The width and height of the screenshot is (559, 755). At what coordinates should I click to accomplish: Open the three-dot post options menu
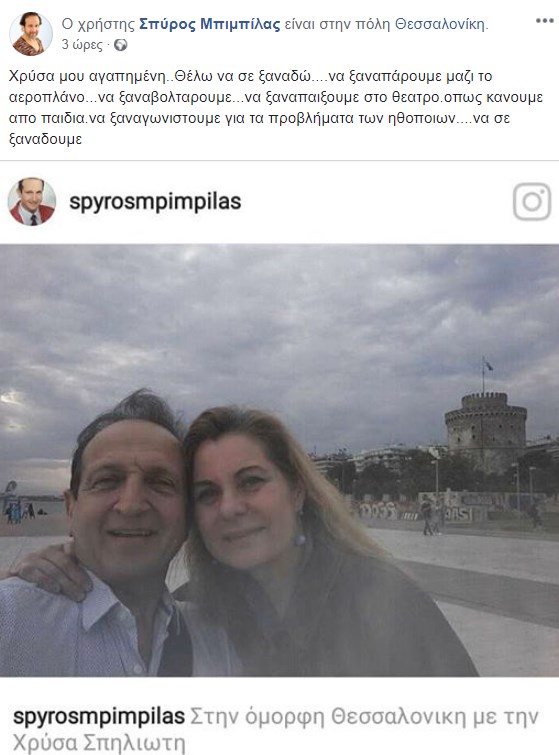pyautogui.click(x=544, y=21)
